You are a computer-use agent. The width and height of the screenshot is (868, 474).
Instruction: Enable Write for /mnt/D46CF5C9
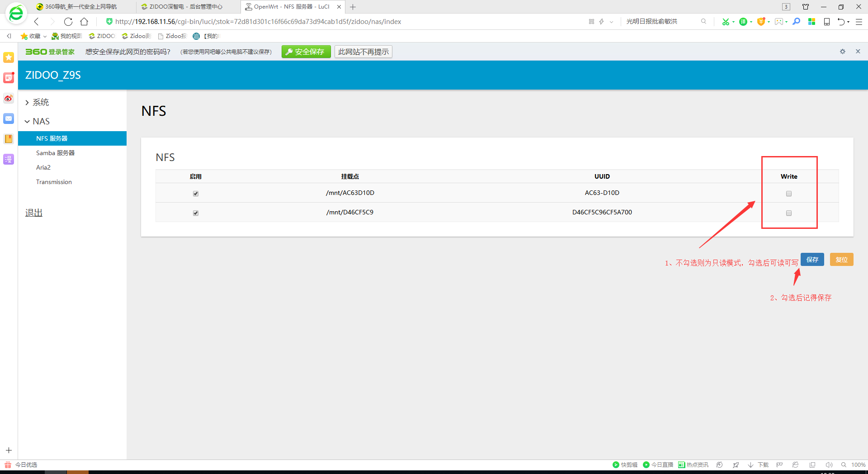pyautogui.click(x=789, y=213)
